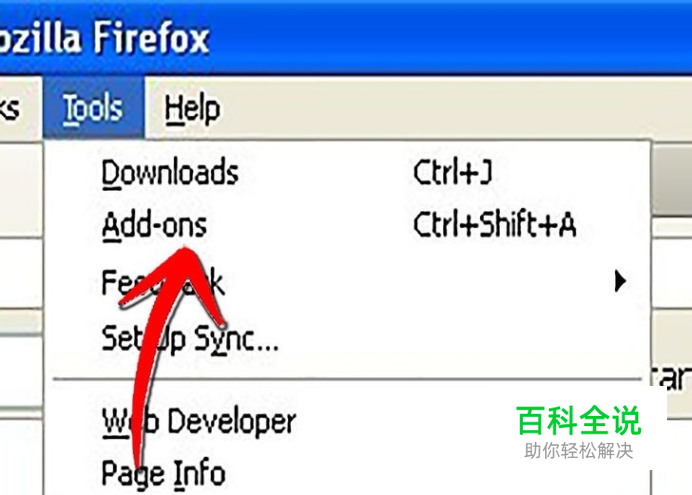This screenshot has width=692, height=495.
Task: Expand the Feedback submenu arrow
Action: pyautogui.click(x=620, y=281)
